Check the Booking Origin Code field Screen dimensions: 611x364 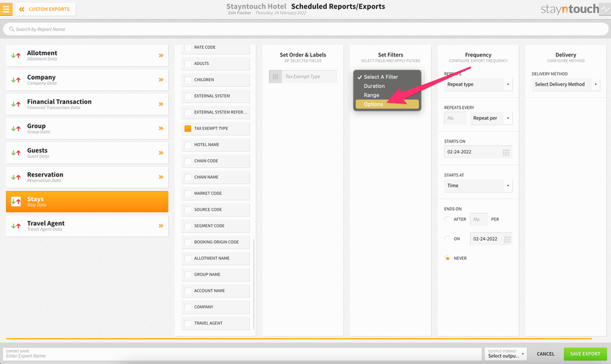click(188, 242)
